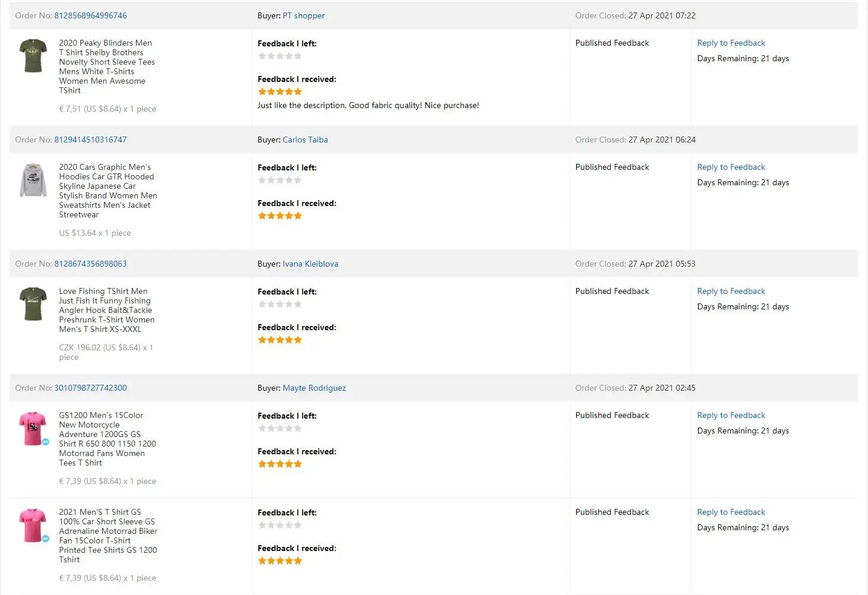Click the pink 2021 Men's GS T-shirt thumbnail
The width and height of the screenshot is (868, 595).
[33, 525]
